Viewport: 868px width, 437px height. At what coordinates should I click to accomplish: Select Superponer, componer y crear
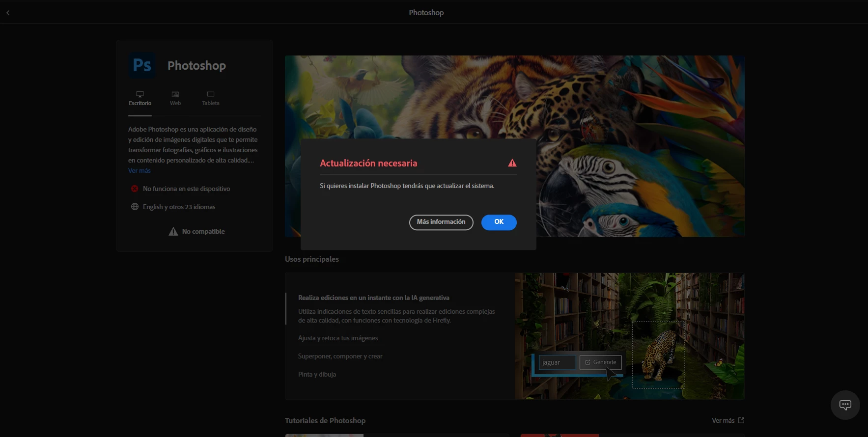(340, 356)
